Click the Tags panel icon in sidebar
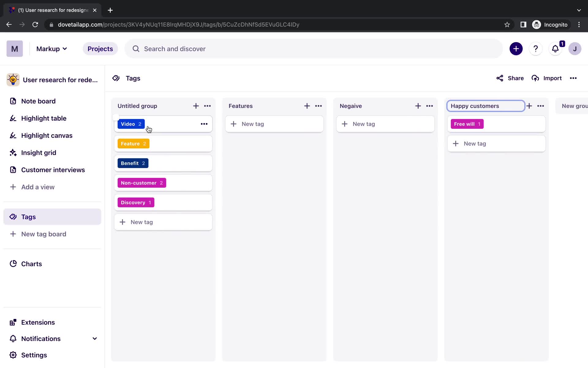Screen dimensions: 588x368 [x=13, y=217]
